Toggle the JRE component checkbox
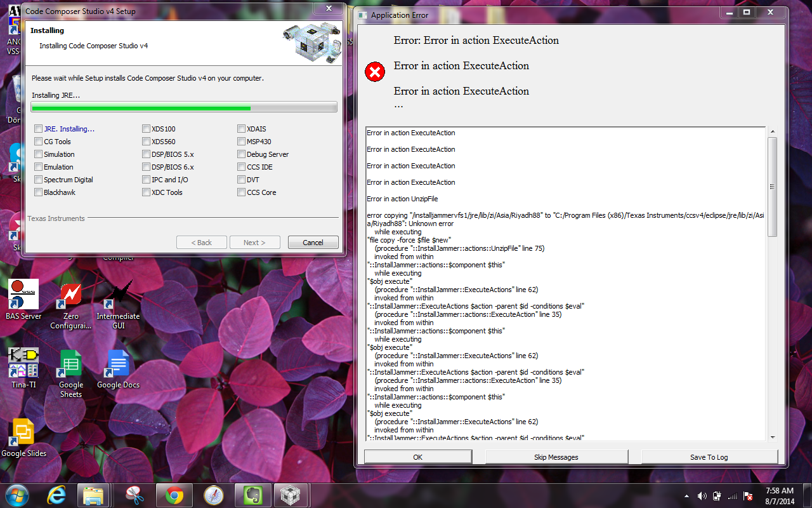 click(x=39, y=129)
